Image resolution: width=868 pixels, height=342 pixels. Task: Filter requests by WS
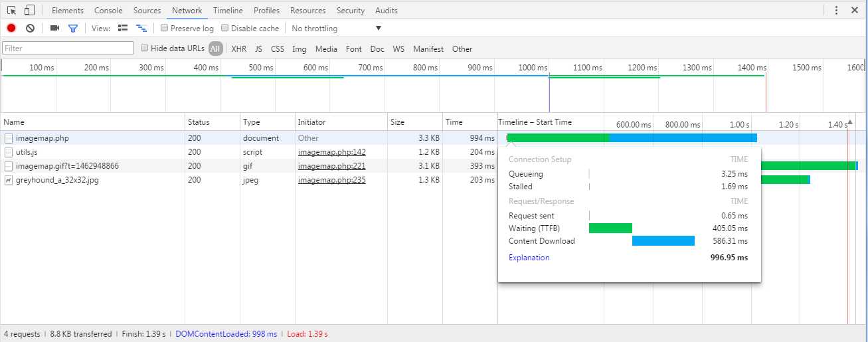(398, 48)
